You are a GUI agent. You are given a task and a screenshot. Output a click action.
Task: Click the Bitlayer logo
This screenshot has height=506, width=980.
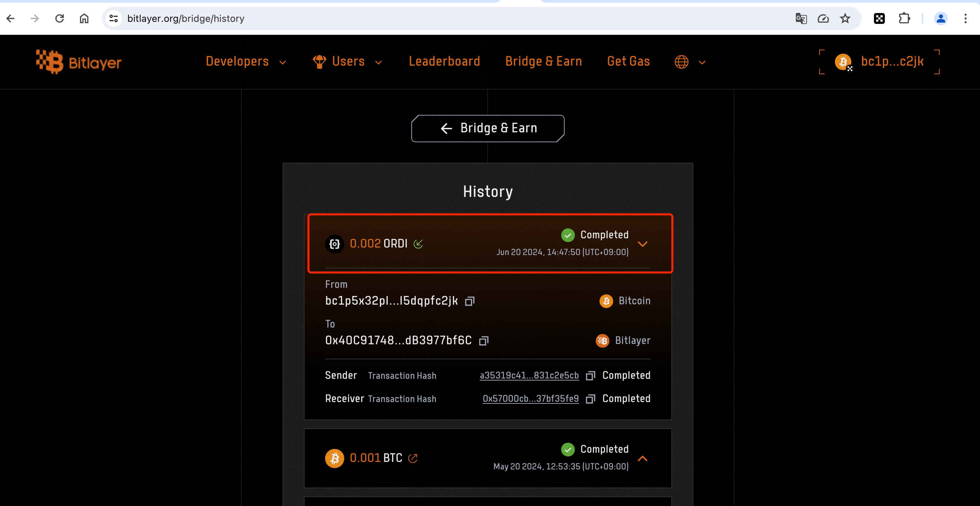click(79, 62)
